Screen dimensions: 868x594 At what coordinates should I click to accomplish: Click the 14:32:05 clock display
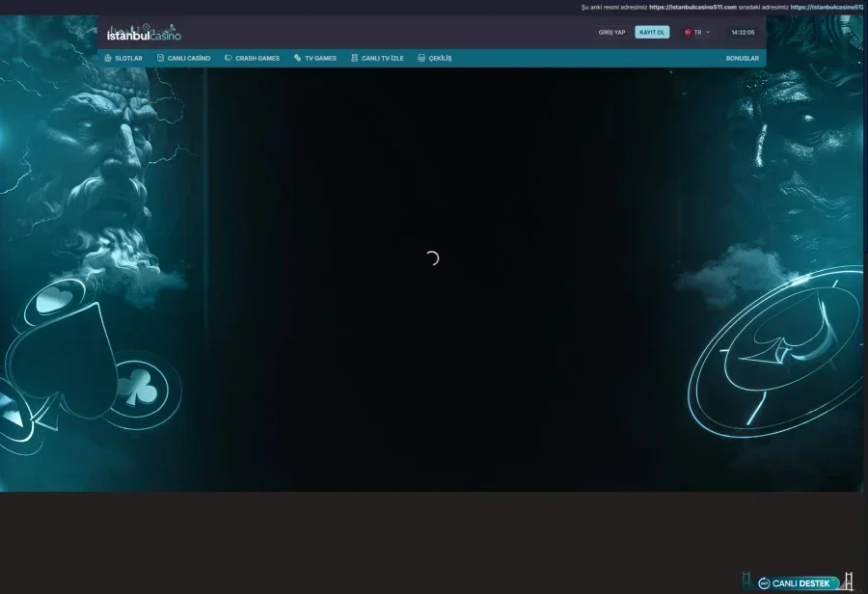coord(743,32)
